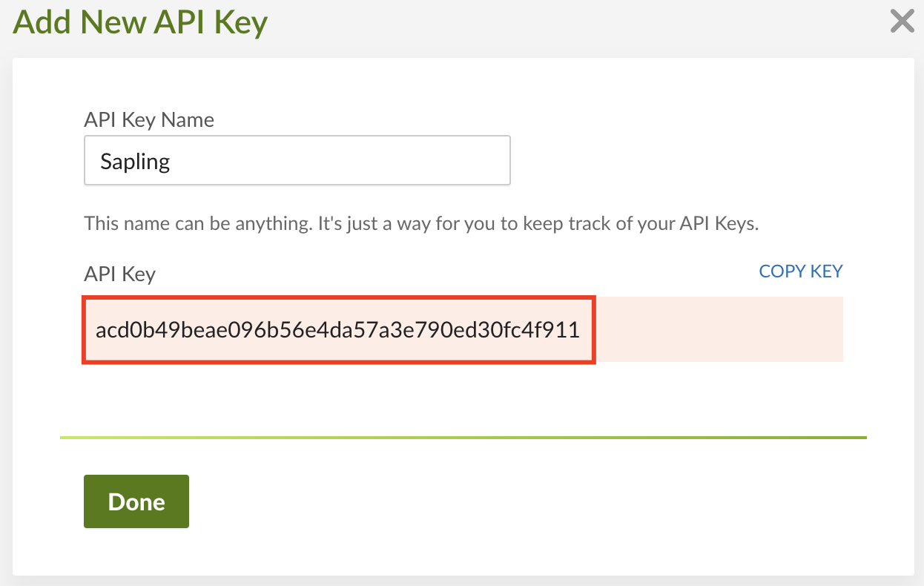Select the generated API key text field
924x586 pixels.
[x=338, y=330]
